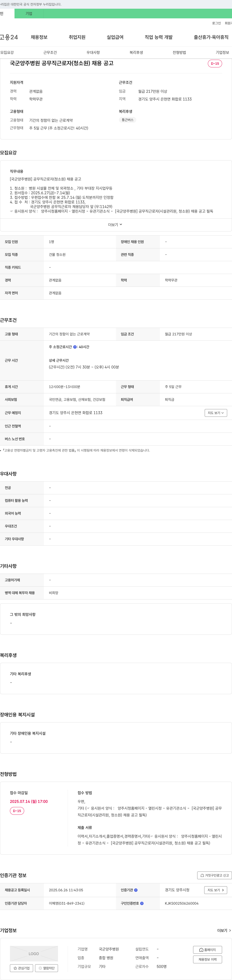This screenshot has height=980, width=232.
Task: View 채용정보 이력 history
Action: 207,959
